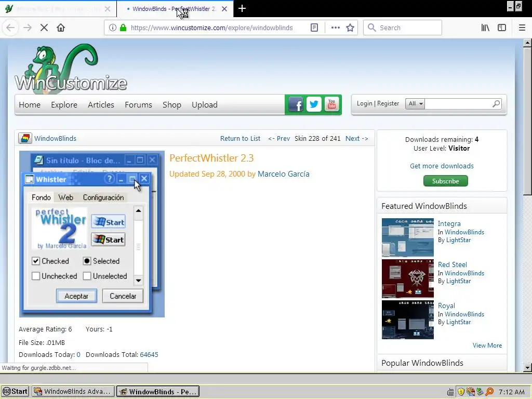
Task: Click the Login link
Action: click(364, 103)
